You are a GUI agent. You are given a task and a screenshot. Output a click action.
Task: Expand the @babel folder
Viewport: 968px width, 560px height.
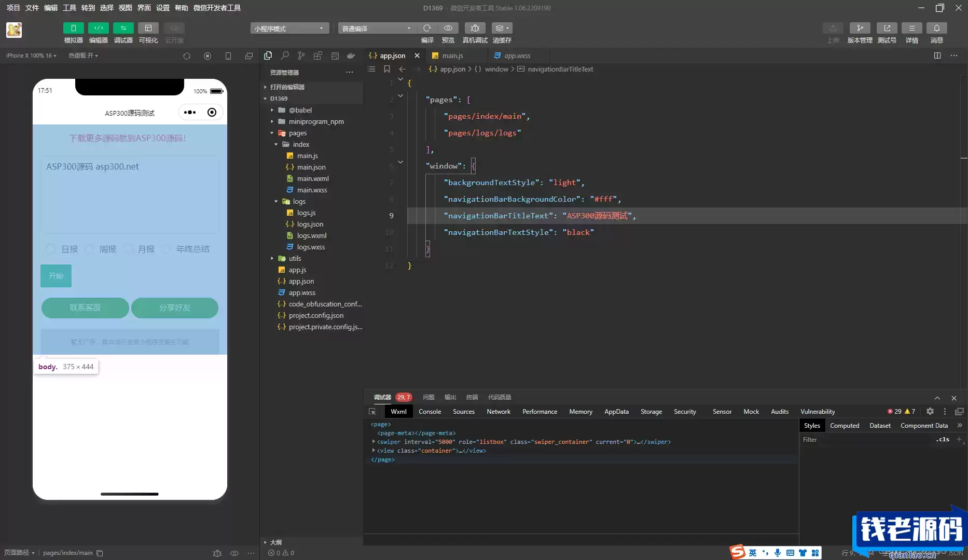[272, 110]
